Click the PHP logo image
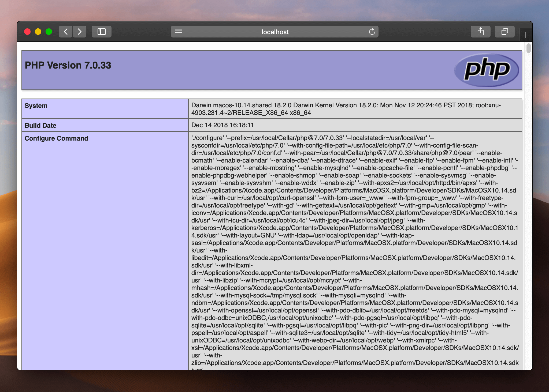This screenshot has height=392, width=549. pos(487,70)
